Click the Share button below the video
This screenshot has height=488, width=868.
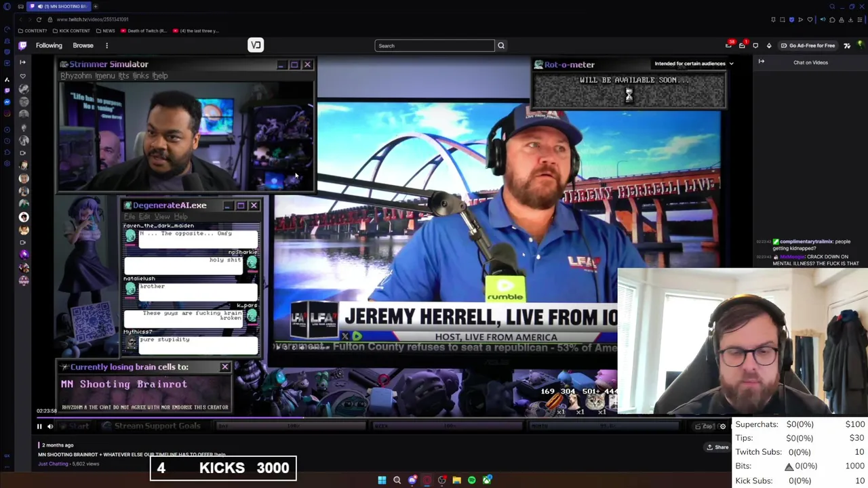[717, 447]
